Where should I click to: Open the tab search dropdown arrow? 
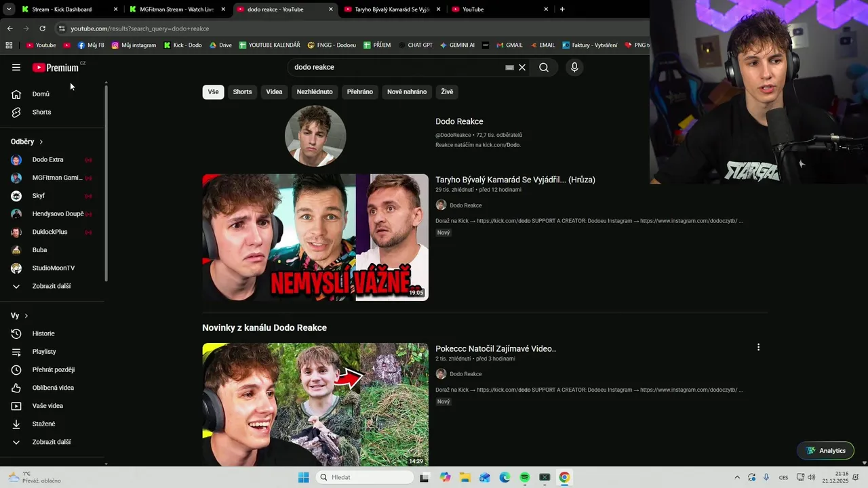(x=9, y=9)
